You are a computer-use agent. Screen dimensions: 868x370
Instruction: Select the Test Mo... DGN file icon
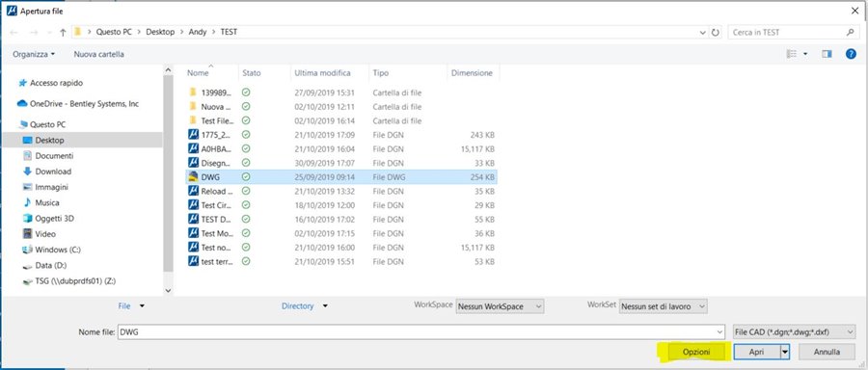[x=193, y=233]
